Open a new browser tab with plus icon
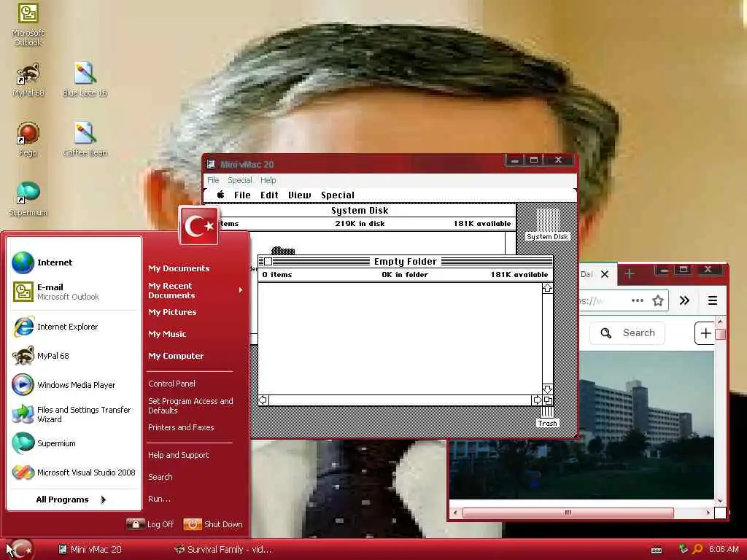 [630, 274]
